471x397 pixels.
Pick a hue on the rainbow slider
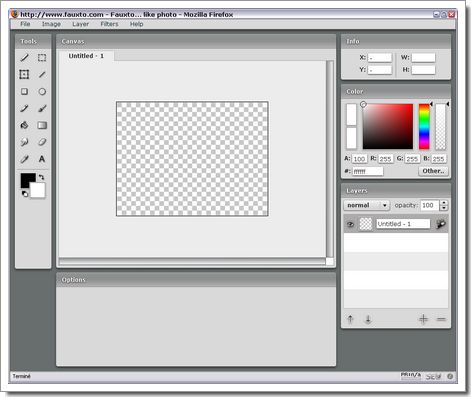pos(424,127)
